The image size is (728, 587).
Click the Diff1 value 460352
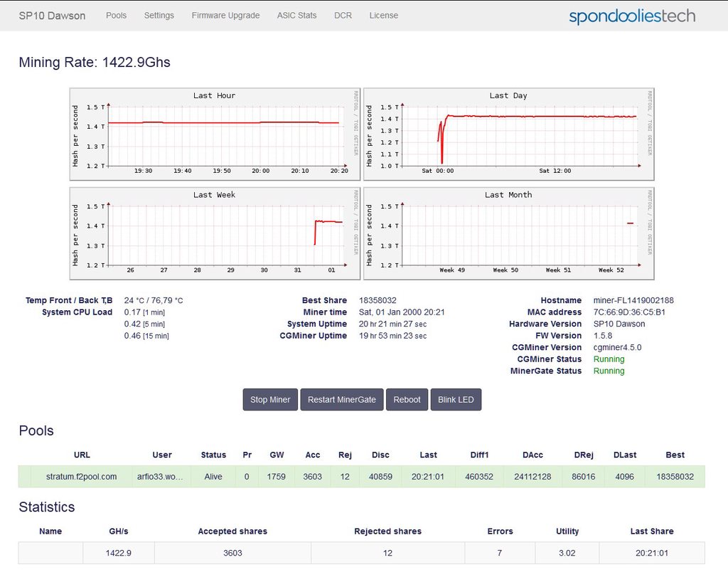coord(479,477)
